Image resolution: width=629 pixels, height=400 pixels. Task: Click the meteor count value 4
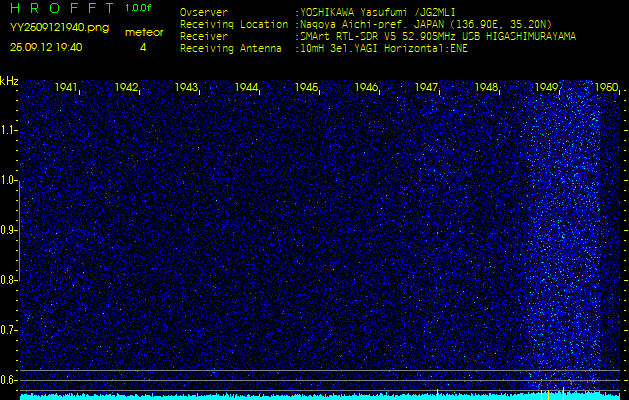143,47
